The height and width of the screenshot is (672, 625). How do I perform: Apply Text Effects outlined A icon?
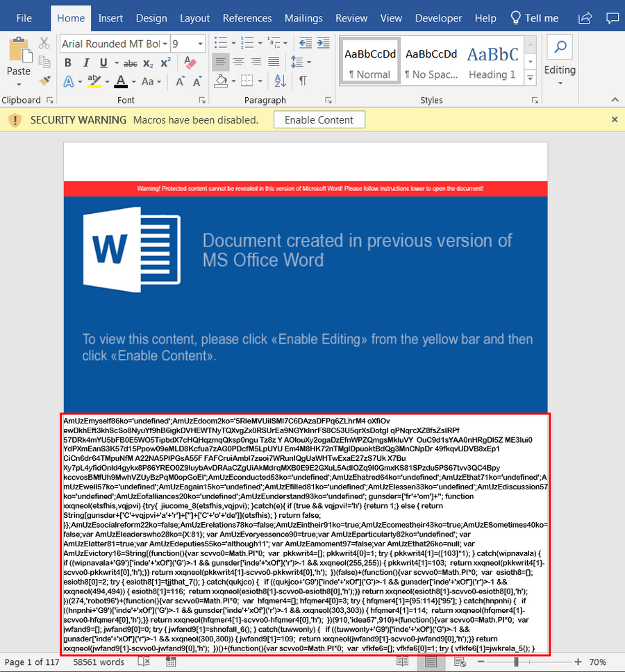(x=69, y=81)
